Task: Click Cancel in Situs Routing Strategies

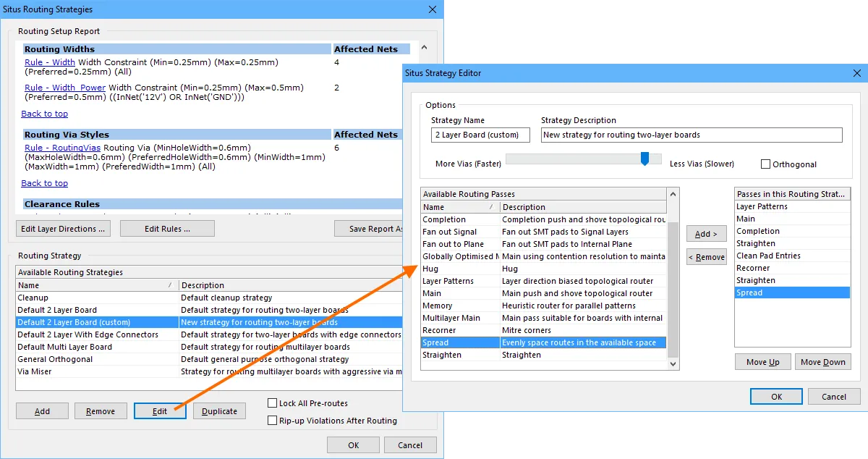Action: [410, 445]
